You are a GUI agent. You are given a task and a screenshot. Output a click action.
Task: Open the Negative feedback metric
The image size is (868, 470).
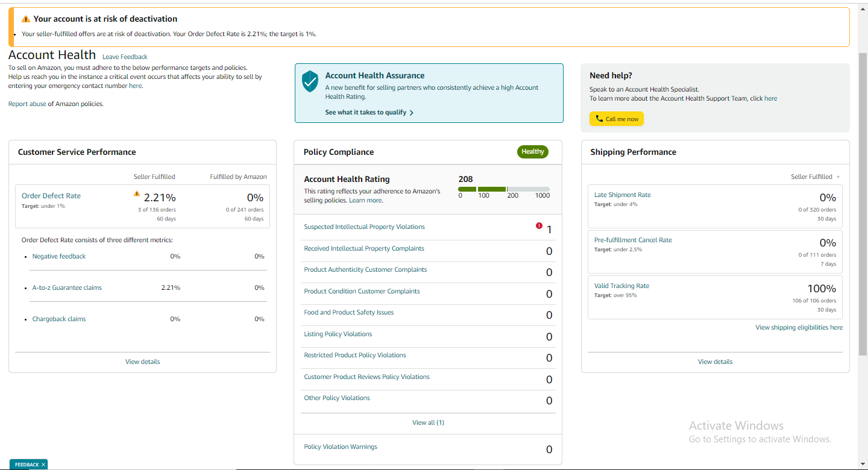coord(59,256)
